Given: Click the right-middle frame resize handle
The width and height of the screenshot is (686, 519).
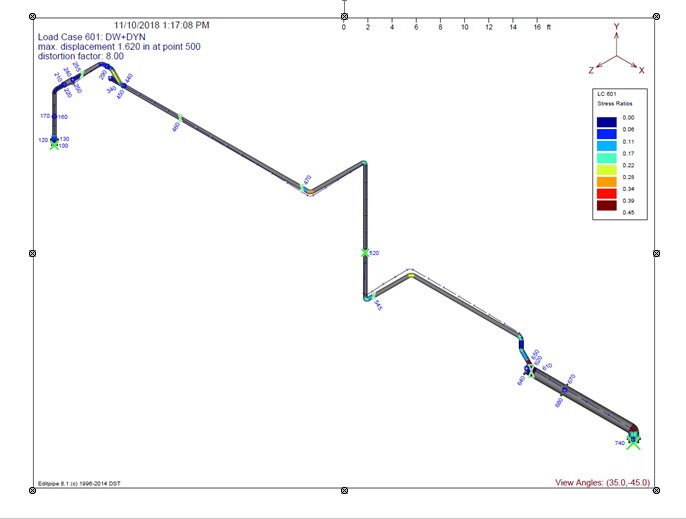Looking at the screenshot, I should coord(657,253).
